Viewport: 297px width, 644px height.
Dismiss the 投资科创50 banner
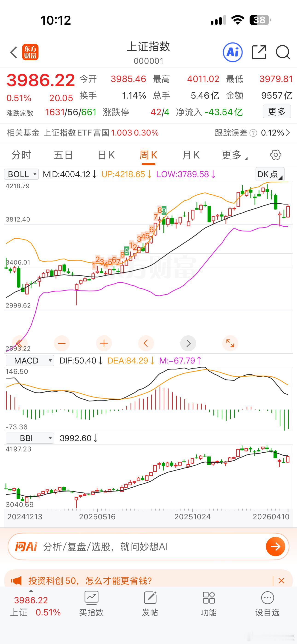pos(281,580)
